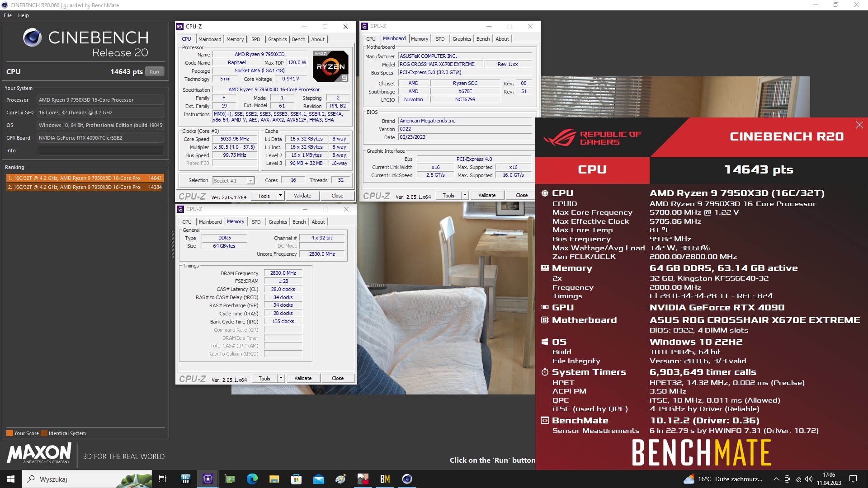
Task: Switch to Mainboard tab in top-left CPU-Z
Action: coord(210,39)
